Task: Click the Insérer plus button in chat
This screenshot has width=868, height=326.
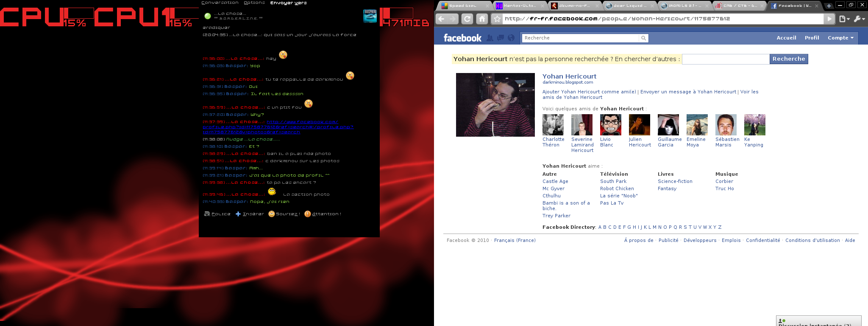Action: pyautogui.click(x=250, y=214)
